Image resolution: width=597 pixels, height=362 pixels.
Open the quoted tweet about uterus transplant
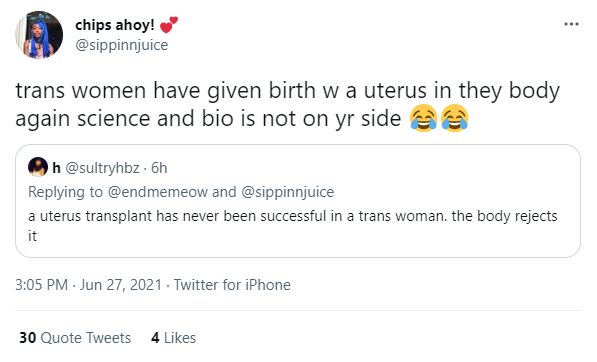pyautogui.click(x=298, y=201)
